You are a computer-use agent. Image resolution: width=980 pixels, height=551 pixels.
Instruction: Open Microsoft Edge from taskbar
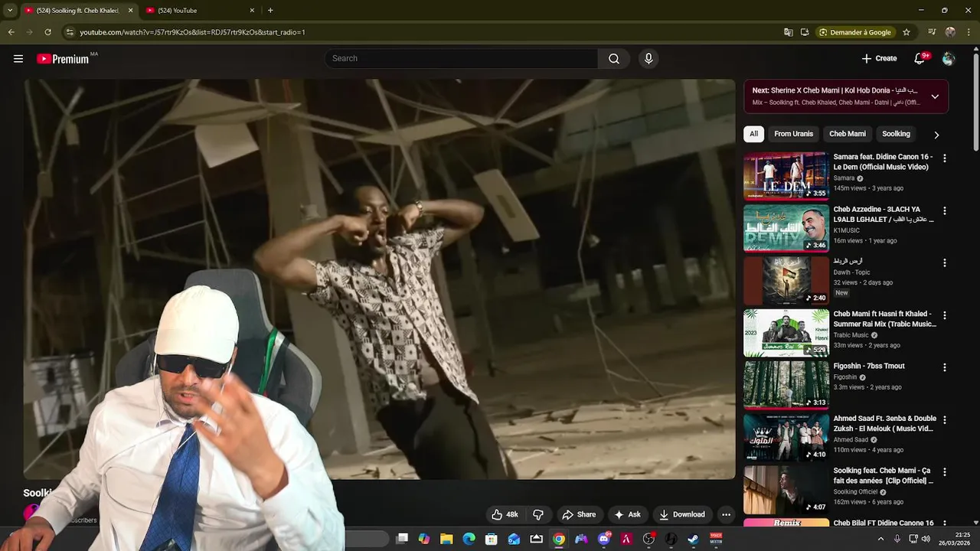(x=469, y=539)
